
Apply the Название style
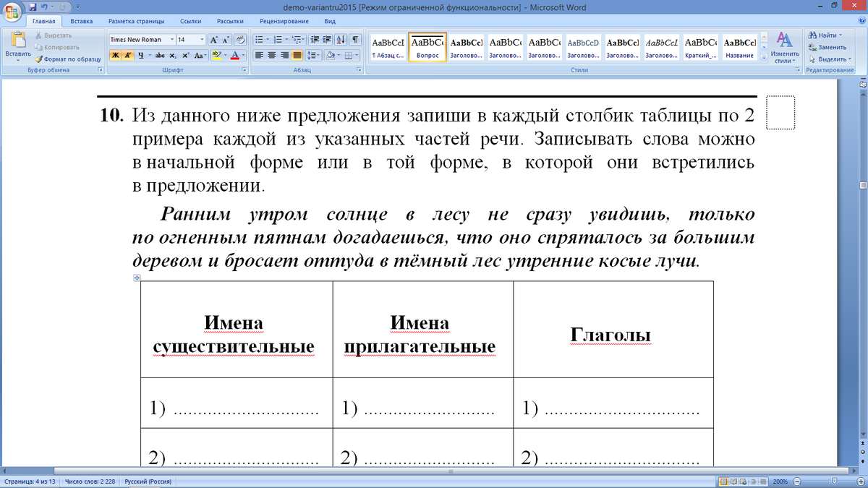pos(739,48)
